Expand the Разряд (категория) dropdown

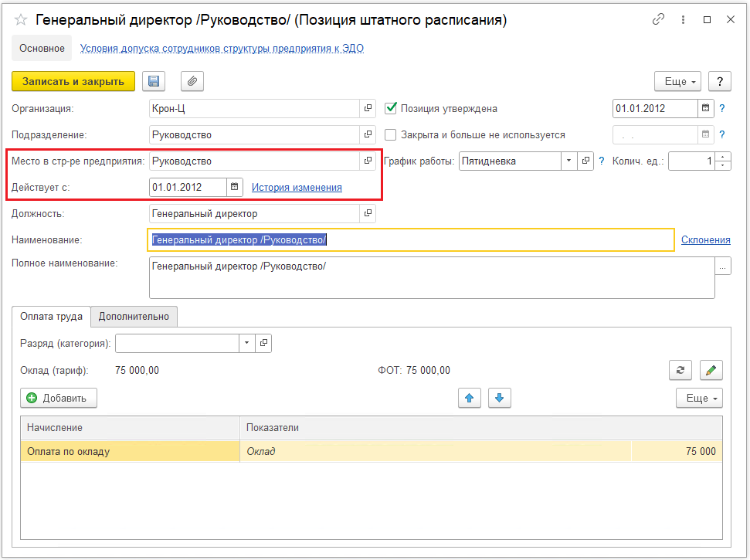(247, 343)
